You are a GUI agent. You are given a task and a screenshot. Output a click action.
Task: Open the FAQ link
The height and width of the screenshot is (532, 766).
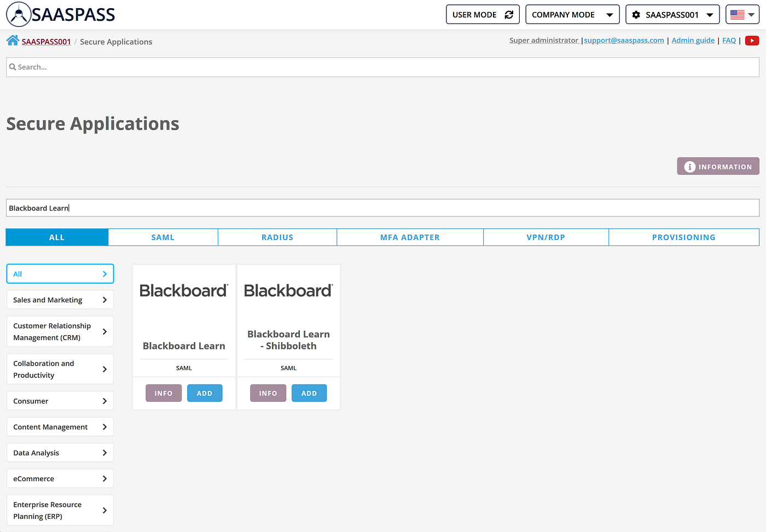[729, 40]
